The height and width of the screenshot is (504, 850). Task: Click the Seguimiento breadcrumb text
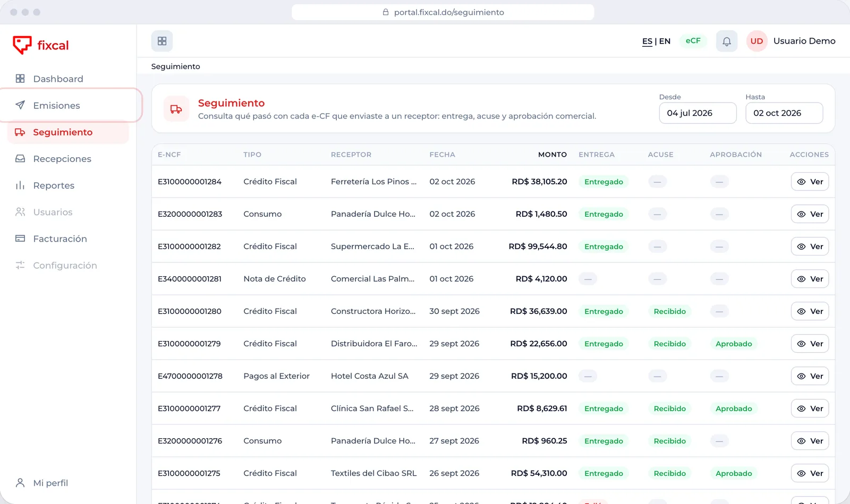(175, 66)
